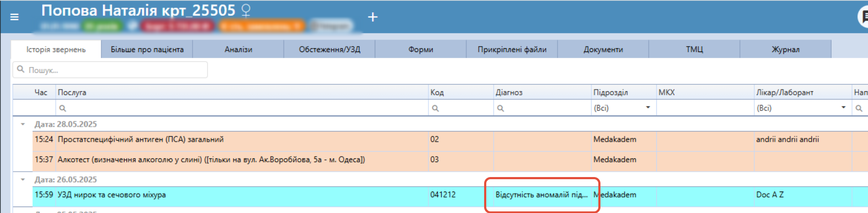The width and height of the screenshot is (868, 213).
Task: Add a new patient tab with plus
Action: tap(373, 17)
